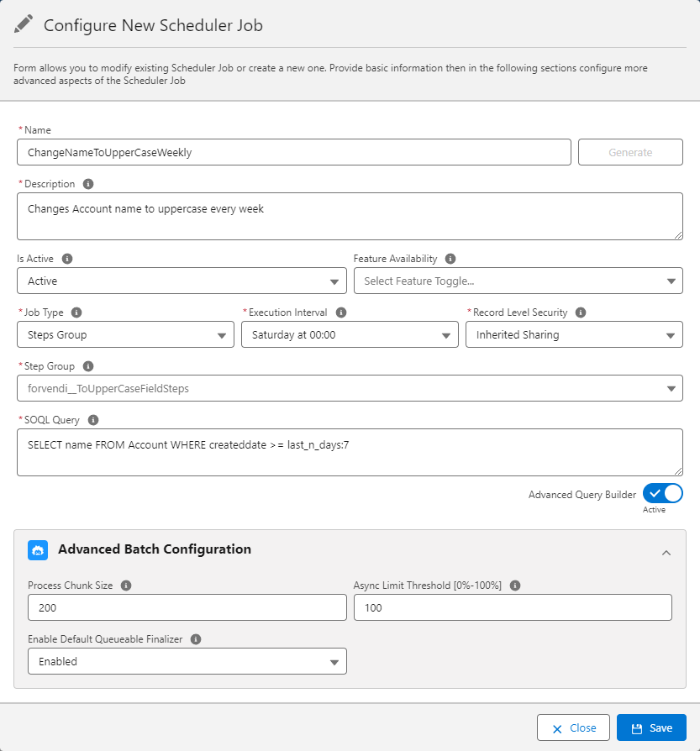Click the Feature Availability info icon
The height and width of the screenshot is (751, 700).
click(x=450, y=258)
